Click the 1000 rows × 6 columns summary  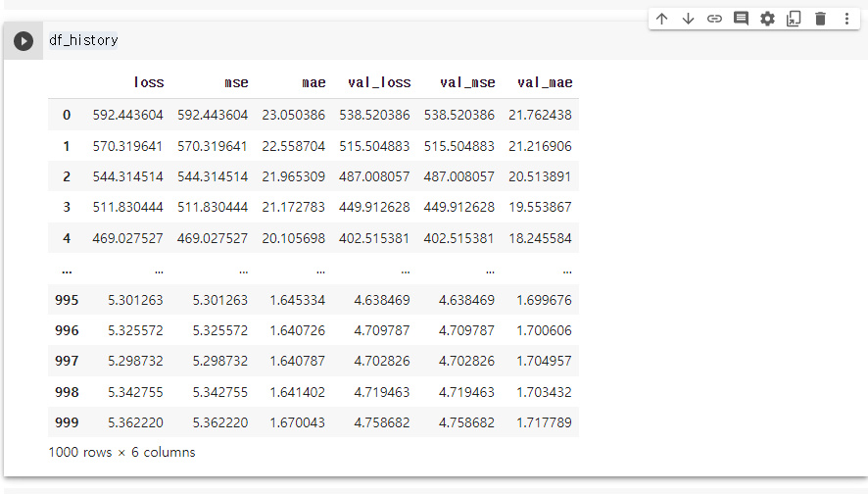121,453
